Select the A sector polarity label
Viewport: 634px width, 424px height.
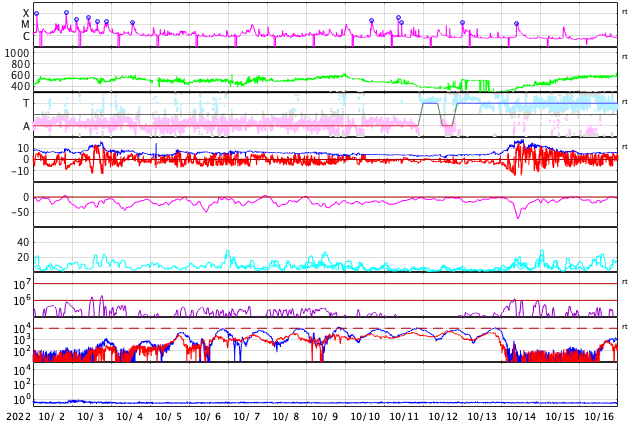[x=26, y=127]
